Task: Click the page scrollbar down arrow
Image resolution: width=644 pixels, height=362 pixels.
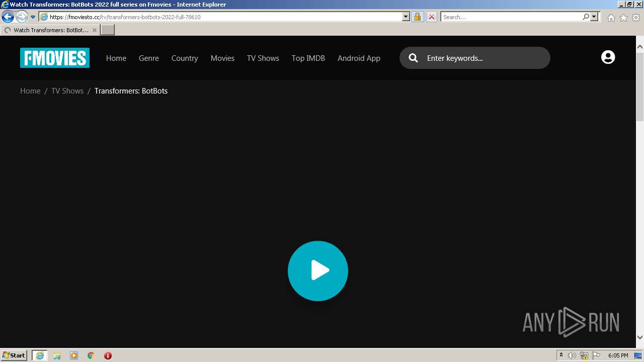Action: coord(640,337)
